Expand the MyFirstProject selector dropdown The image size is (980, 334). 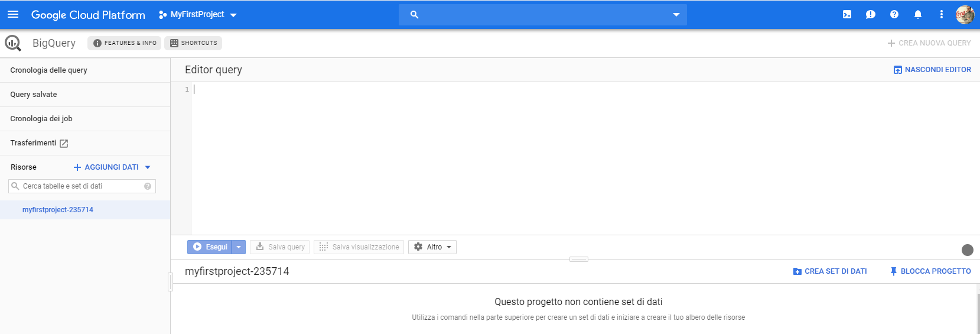198,14
